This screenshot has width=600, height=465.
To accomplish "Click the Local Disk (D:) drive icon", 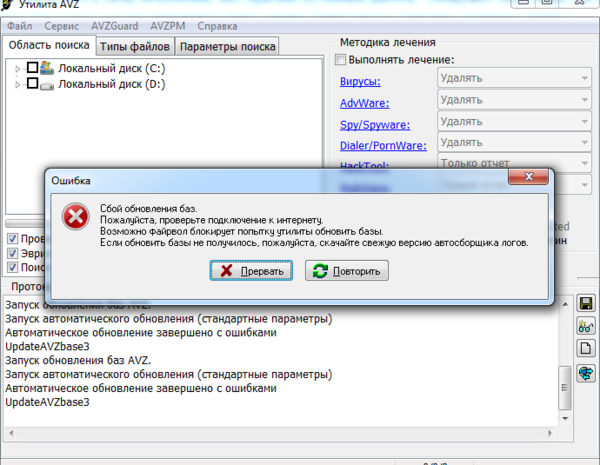I will pos(47,86).
